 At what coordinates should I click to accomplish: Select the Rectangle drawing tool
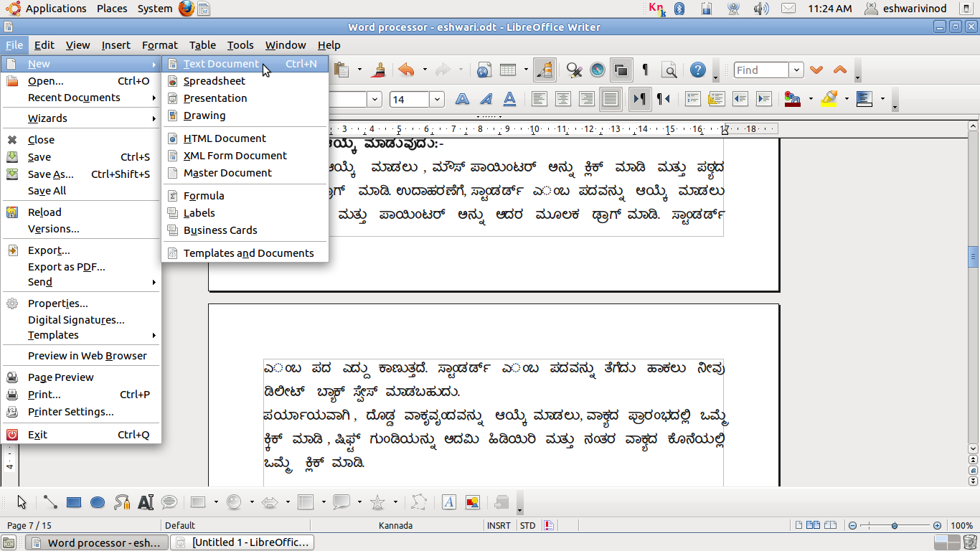[74, 503]
